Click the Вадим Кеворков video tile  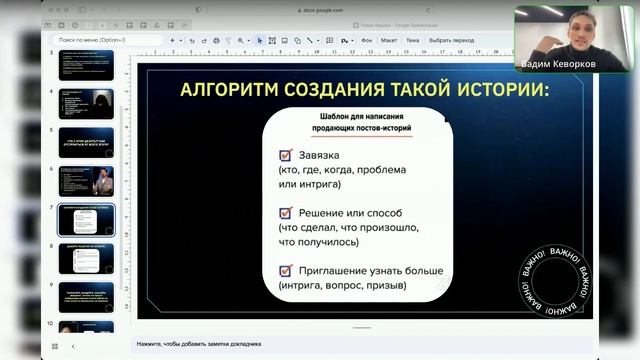click(574, 39)
